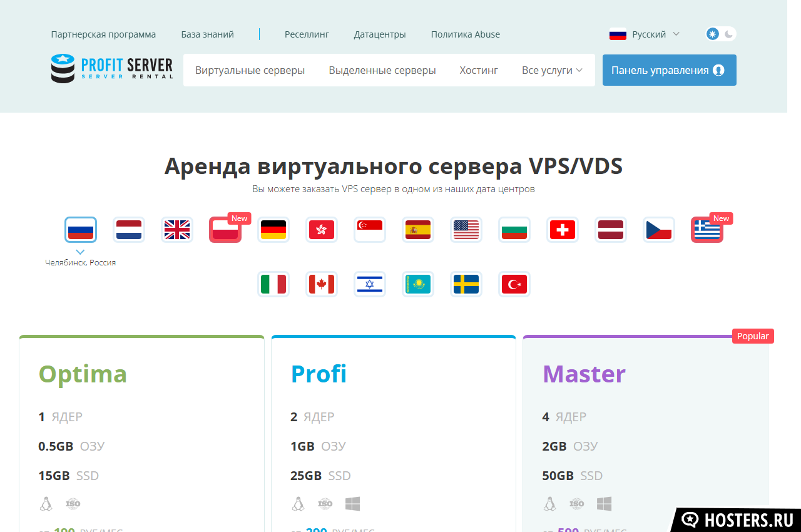Toggle the light/dark theme switch
Screen dimensions: 801x532
(x=720, y=34)
